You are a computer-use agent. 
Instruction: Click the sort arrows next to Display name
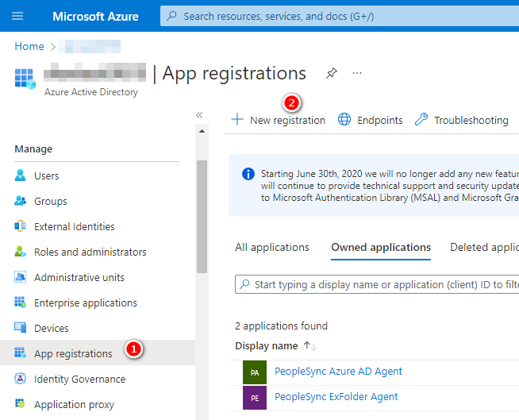coord(310,346)
